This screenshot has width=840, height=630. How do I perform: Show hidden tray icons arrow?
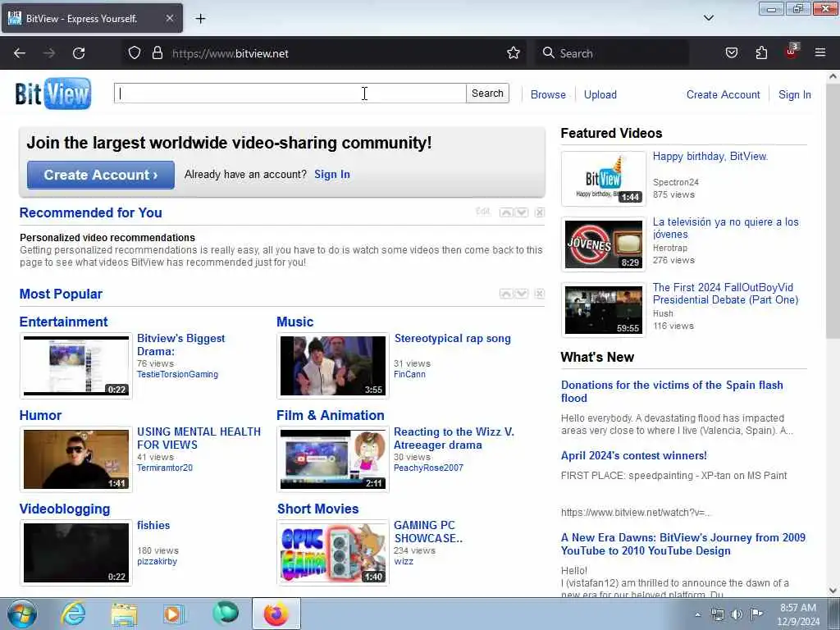click(x=697, y=614)
